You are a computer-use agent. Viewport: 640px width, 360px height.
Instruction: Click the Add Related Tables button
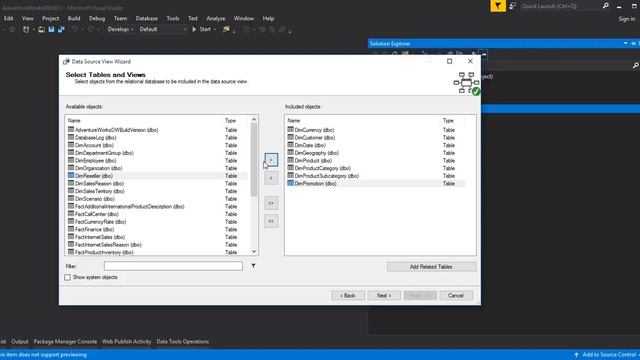[431, 267]
